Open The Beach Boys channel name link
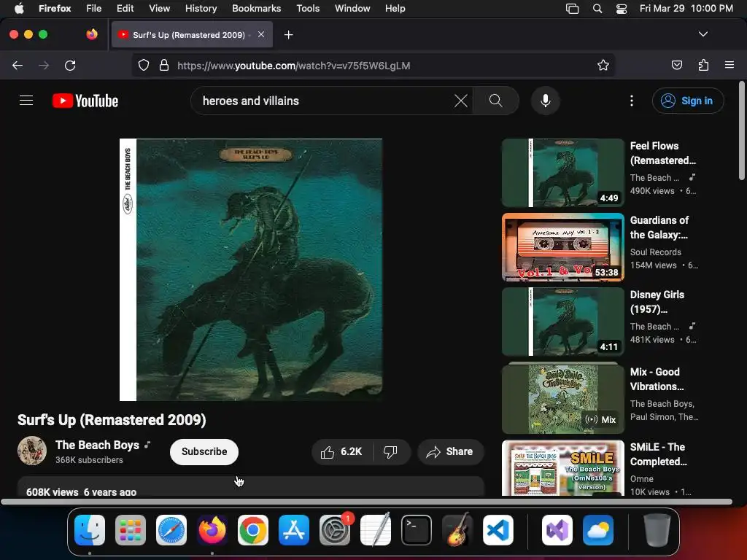This screenshot has height=560, width=747. [97, 445]
